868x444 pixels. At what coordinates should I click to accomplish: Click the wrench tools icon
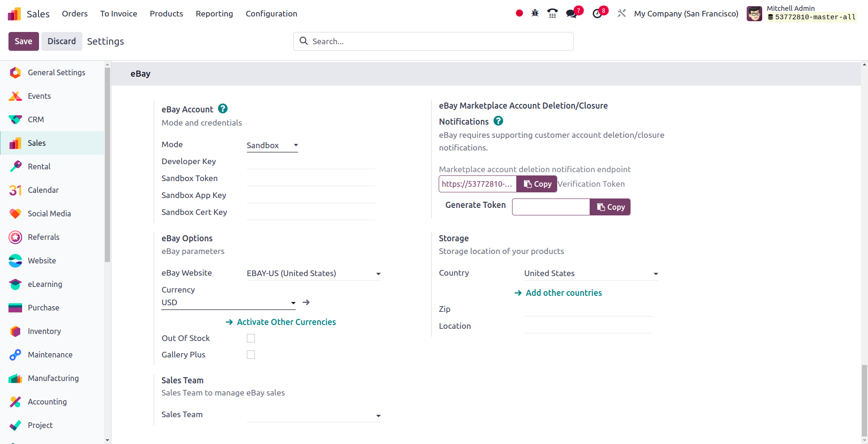pos(622,13)
